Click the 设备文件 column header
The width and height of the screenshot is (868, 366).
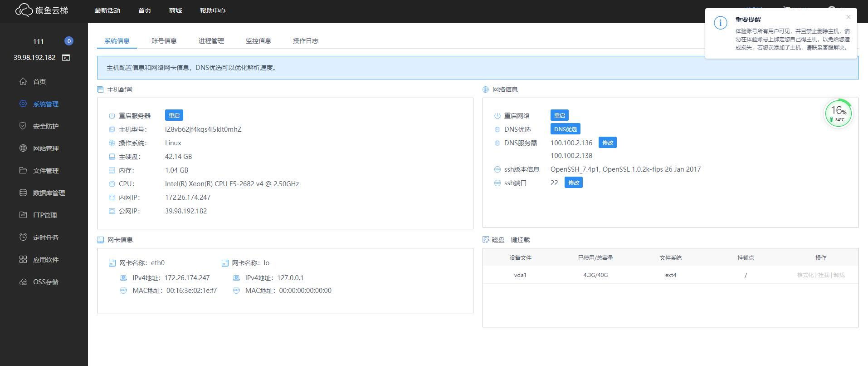click(520, 257)
